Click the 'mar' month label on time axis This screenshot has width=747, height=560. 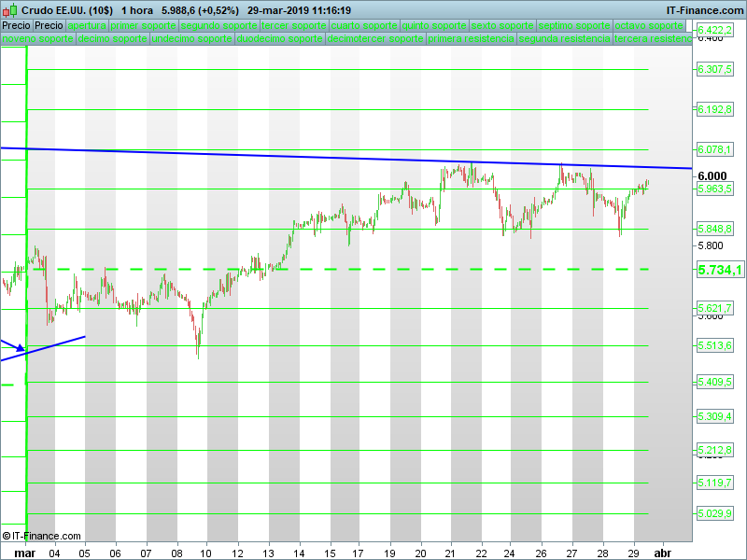click(x=26, y=553)
